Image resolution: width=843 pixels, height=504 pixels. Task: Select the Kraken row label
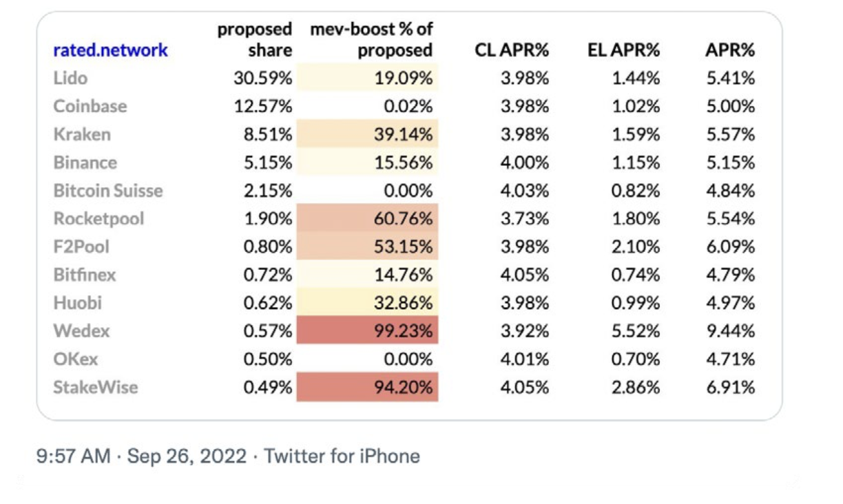[81, 134]
